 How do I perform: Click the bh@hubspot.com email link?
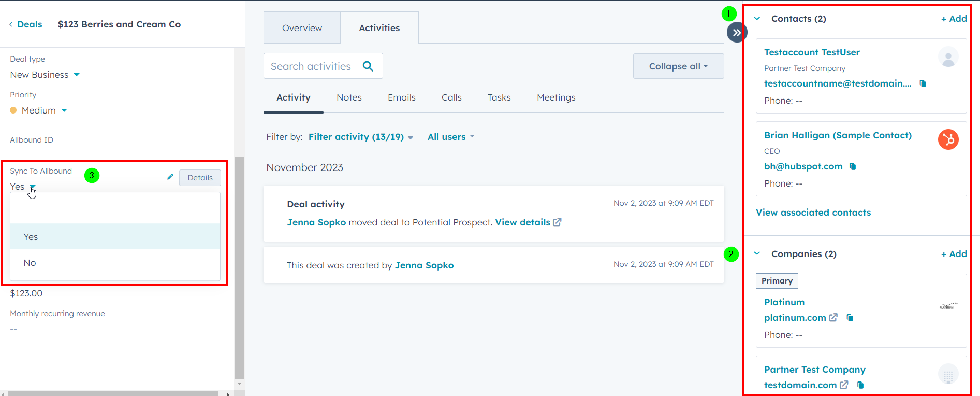[x=803, y=166]
